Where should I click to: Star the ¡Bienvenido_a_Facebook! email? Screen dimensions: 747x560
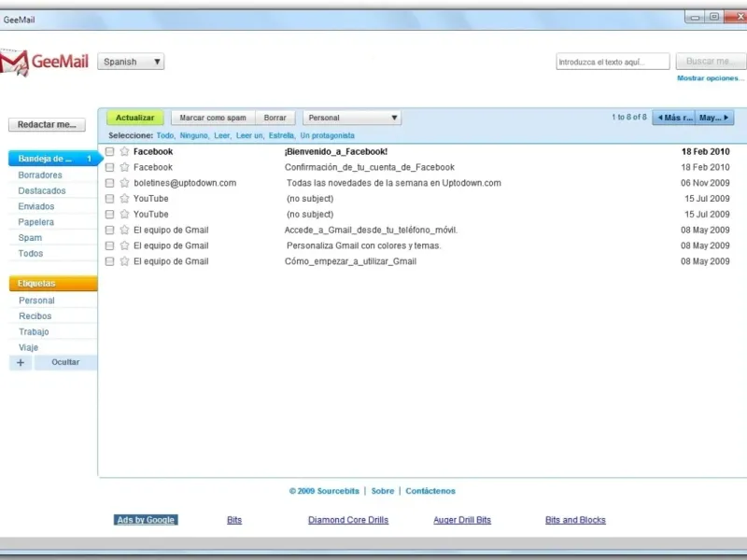click(x=124, y=151)
